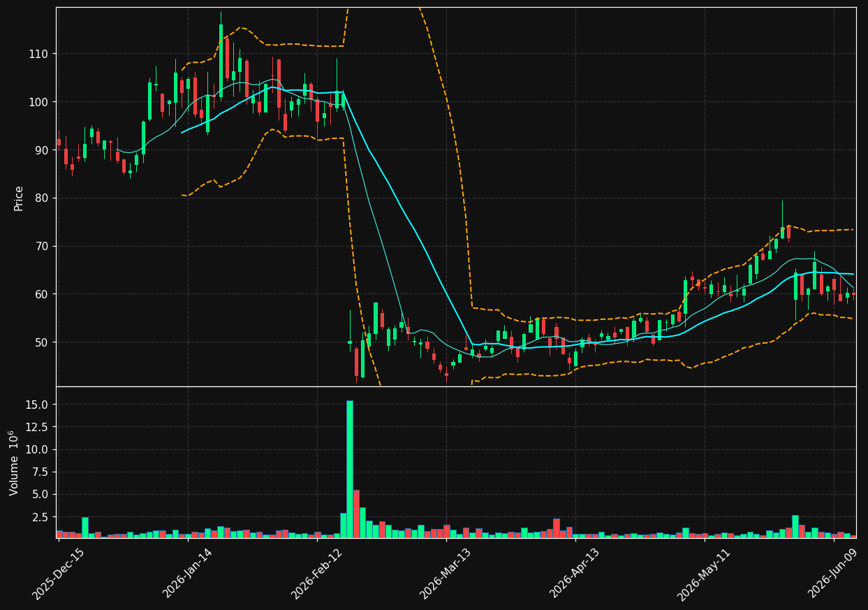Click the 2025-Dec-15 date label
Image resolution: width=868 pixels, height=610 pixels.
(58, 574)
